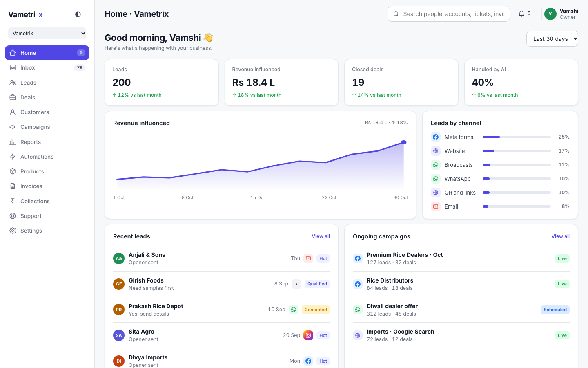Screen dimensions: 588x368
Task: Click the Website globe icon in channels
Action: (436, 151)
